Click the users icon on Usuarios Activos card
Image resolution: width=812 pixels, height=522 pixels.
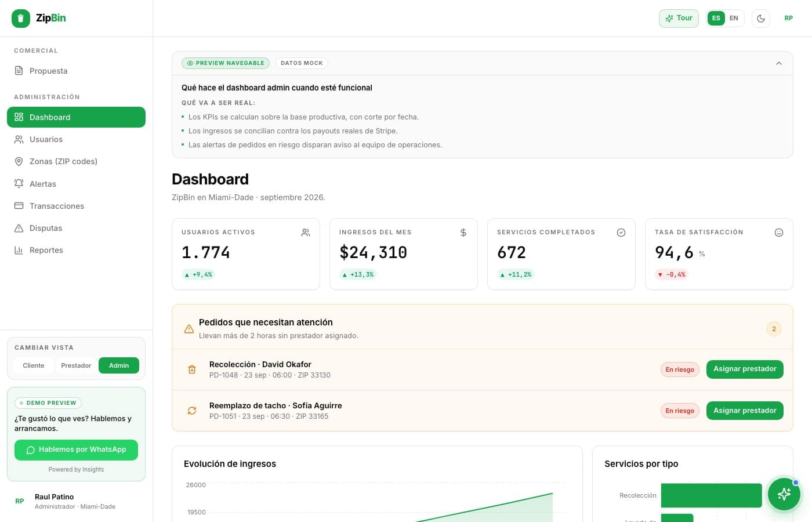[306, 233]
